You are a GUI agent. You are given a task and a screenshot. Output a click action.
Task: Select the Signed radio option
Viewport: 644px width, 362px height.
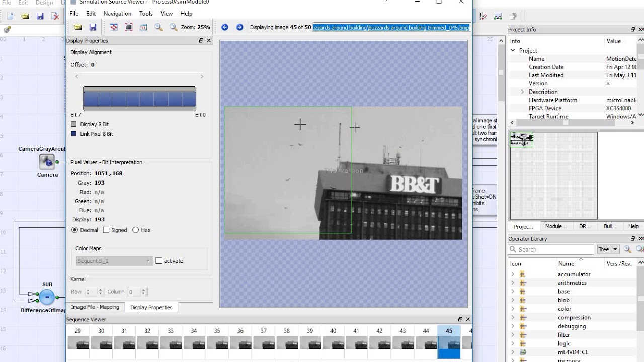pos(106,230)
